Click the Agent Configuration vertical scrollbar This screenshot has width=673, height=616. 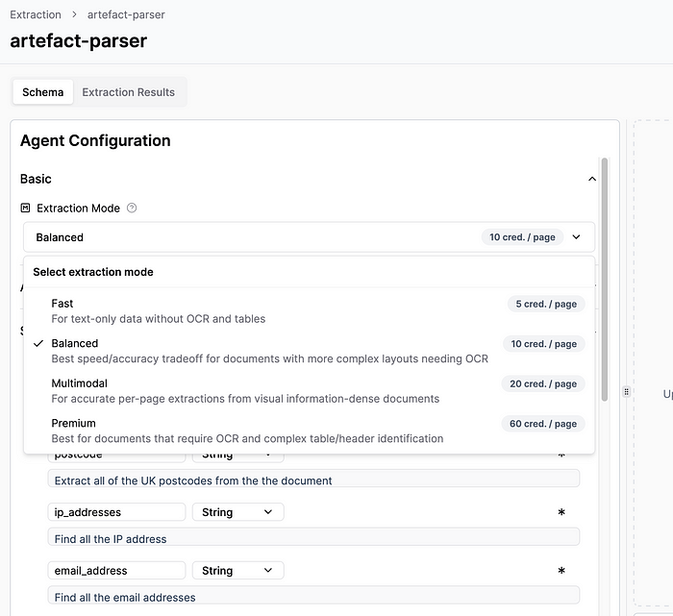[605, 280]
